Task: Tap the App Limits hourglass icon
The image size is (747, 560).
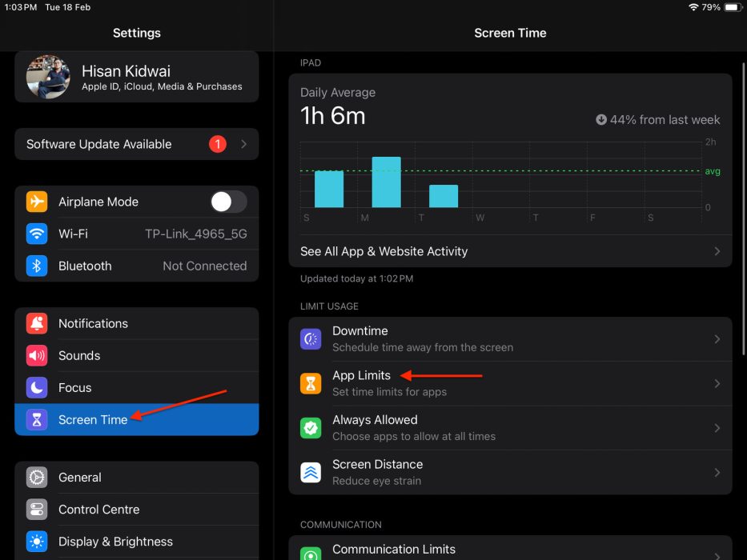Action: (x=311, y=383)
